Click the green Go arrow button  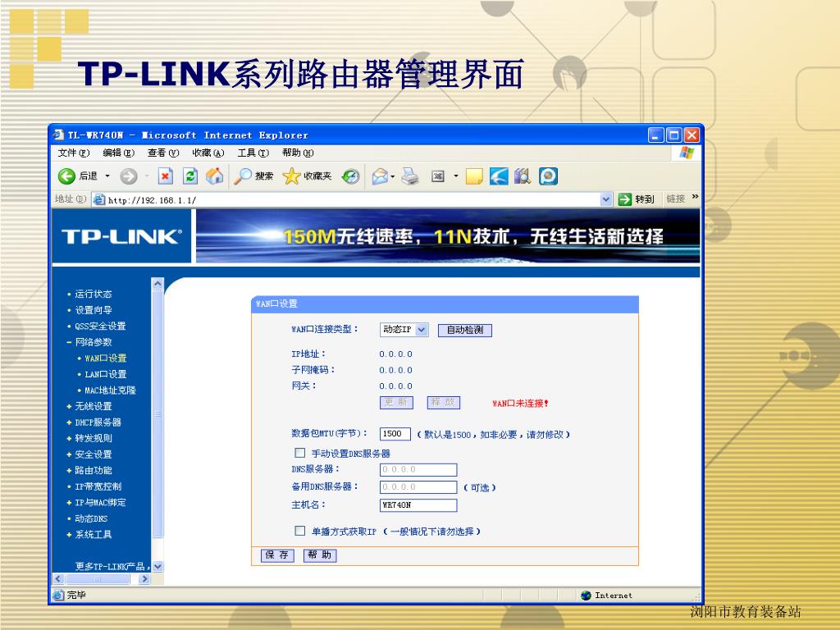(624, 199)
